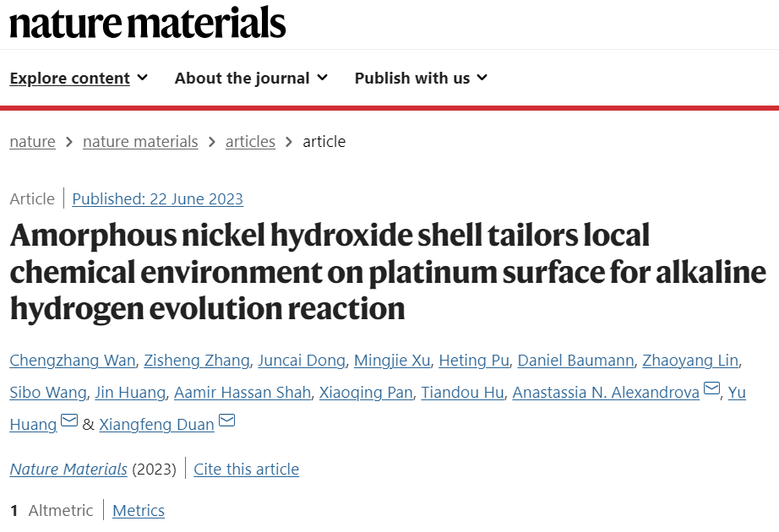
Task: Click author Xiaoqing Pan
Action: click(366, 393)
